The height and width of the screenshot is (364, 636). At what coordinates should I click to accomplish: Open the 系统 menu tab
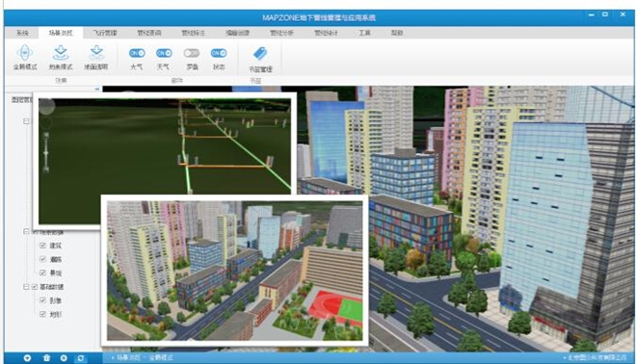point(22,33)
